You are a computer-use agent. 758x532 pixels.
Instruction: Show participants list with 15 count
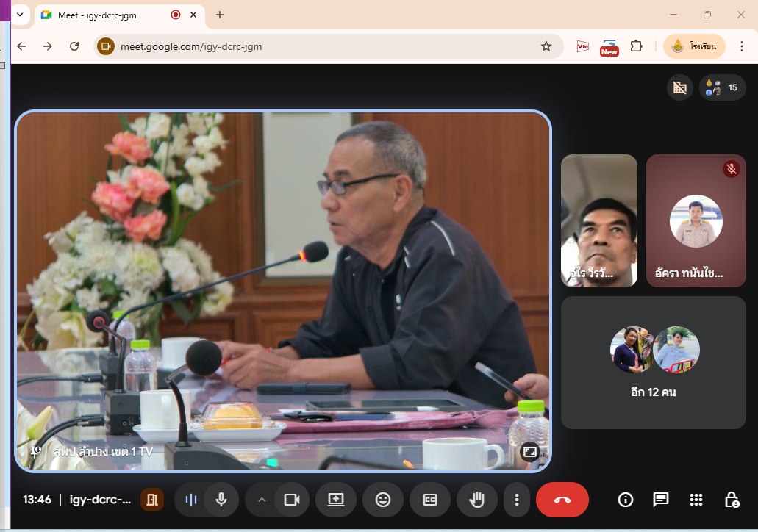[723, 88]
